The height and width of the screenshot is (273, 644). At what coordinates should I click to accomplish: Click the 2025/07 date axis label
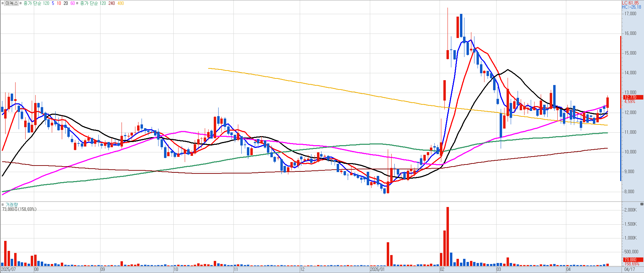(x=9, y=269)
